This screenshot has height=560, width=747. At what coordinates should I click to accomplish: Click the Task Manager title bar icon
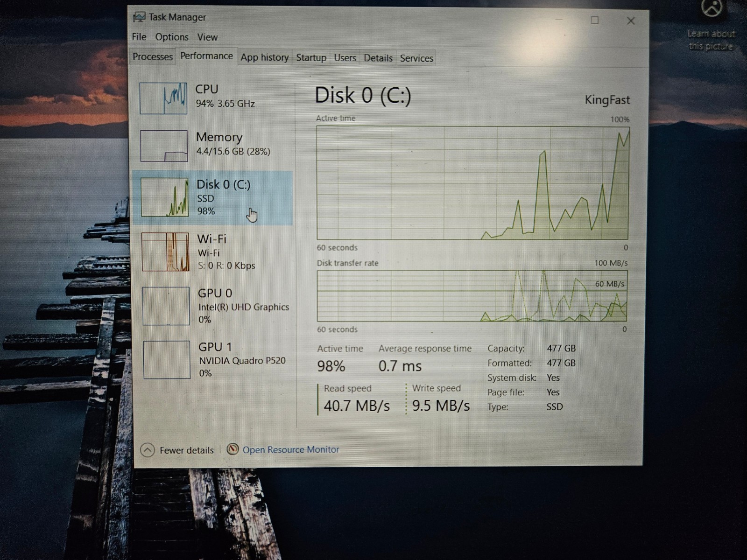(139, 17)
